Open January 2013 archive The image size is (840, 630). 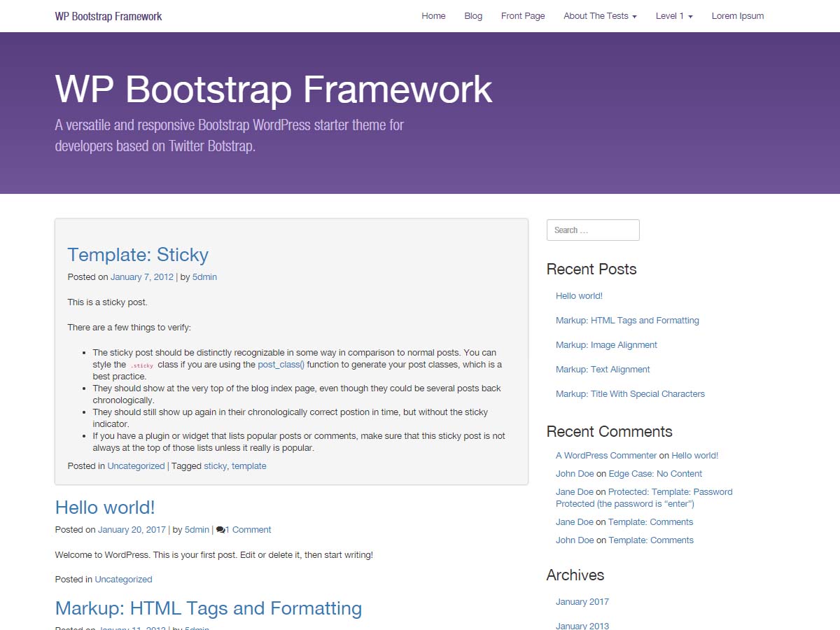pyautogui.click(x=582, y=626)
